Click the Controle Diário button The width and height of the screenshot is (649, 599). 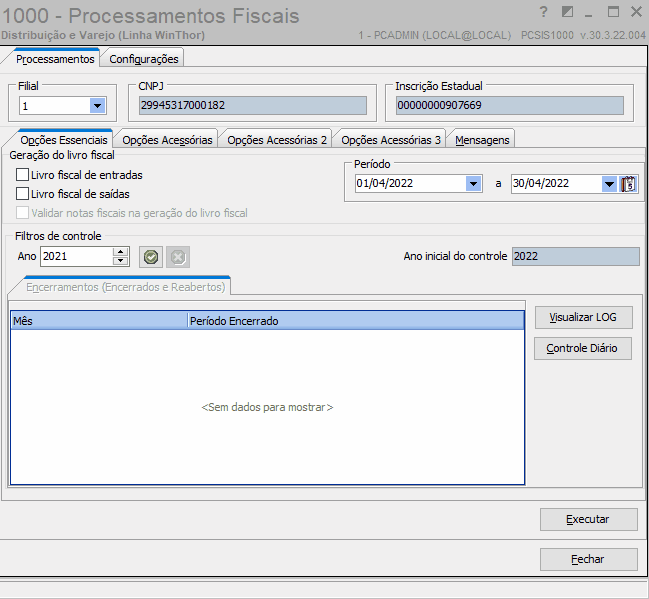tap(582, 348)
